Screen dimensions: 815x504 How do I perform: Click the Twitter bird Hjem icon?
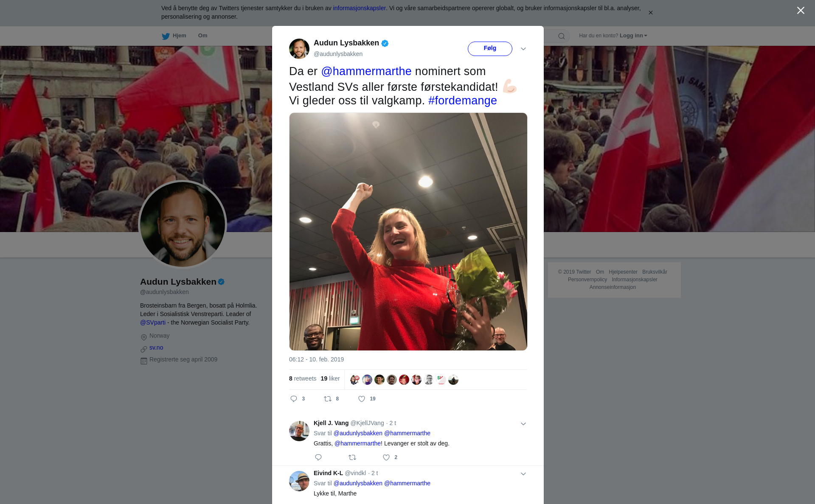click(x=166, y=36)
